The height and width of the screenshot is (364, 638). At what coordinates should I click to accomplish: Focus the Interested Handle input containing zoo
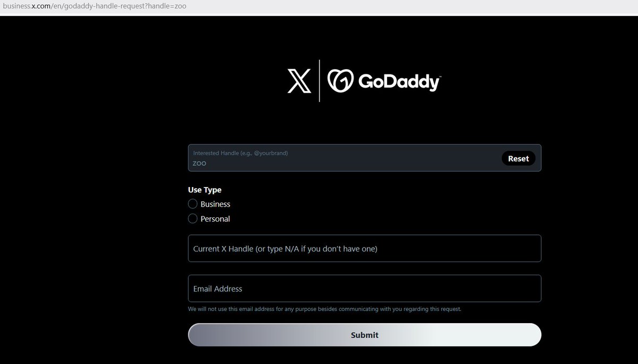(x=365, y=158)
